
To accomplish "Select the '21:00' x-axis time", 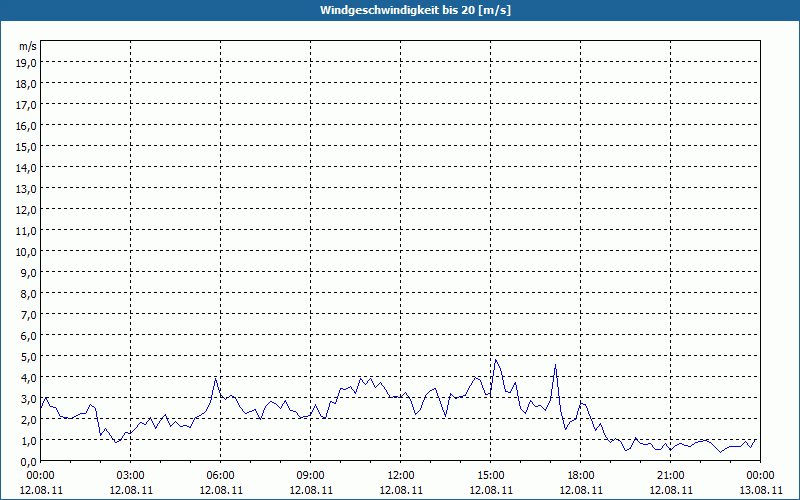I will [x=670, y=476].
